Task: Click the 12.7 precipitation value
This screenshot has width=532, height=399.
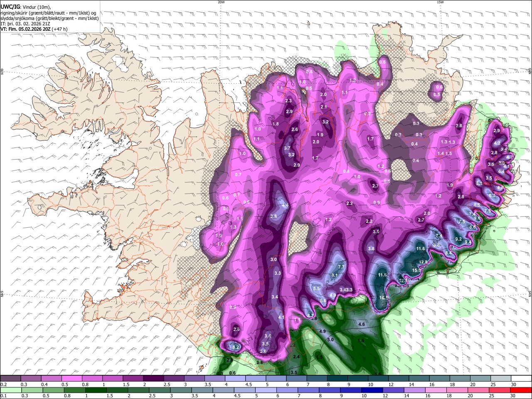Action: coord(403,281)
